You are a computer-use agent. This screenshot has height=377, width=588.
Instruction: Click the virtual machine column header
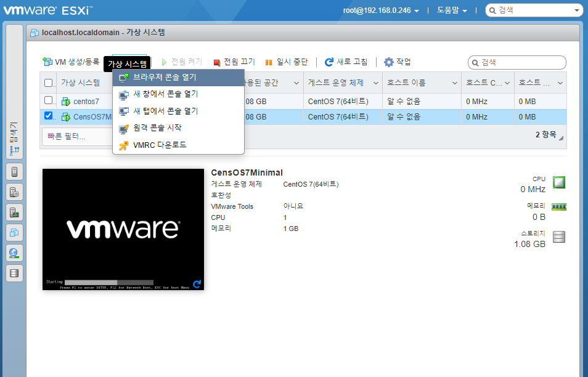pyautogui.click(x=81, y=83)
